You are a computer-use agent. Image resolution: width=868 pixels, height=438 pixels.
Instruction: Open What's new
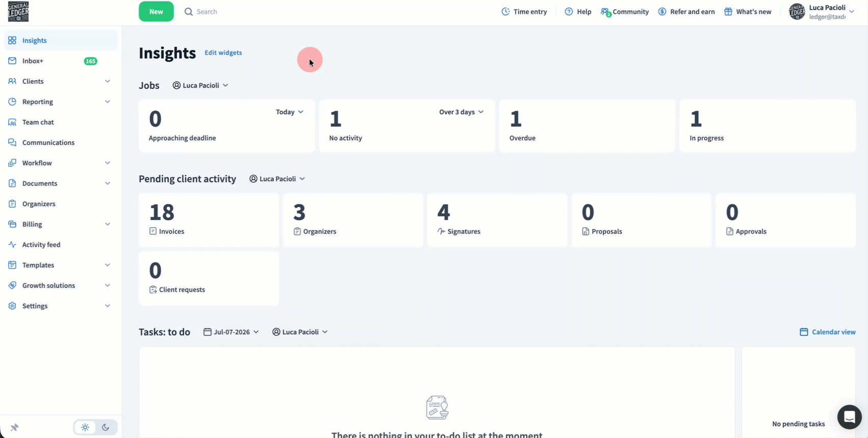748,11
